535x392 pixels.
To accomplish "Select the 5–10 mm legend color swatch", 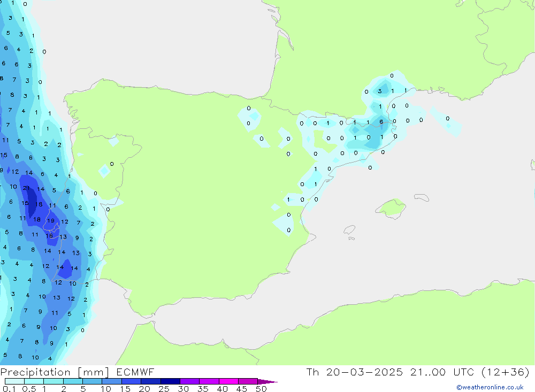I will tap(93, 381).
